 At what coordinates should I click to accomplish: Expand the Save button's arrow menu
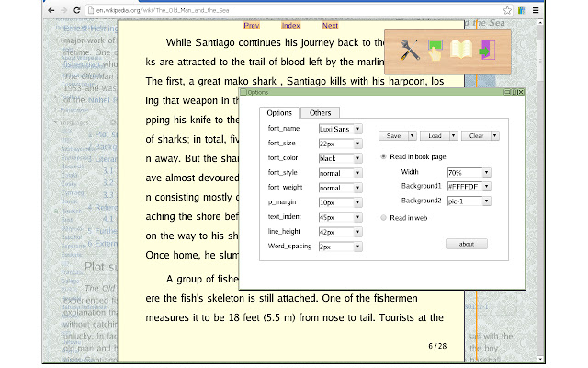point(413,135)
